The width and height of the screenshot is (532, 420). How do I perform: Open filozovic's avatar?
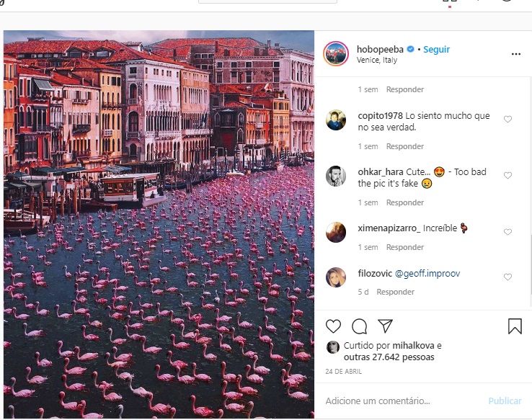tap(336, 277)
